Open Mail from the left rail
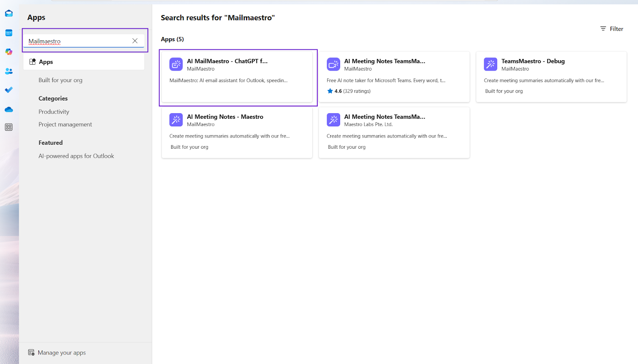The width and height of the screenshot is (638, 364). coord(9,14)
